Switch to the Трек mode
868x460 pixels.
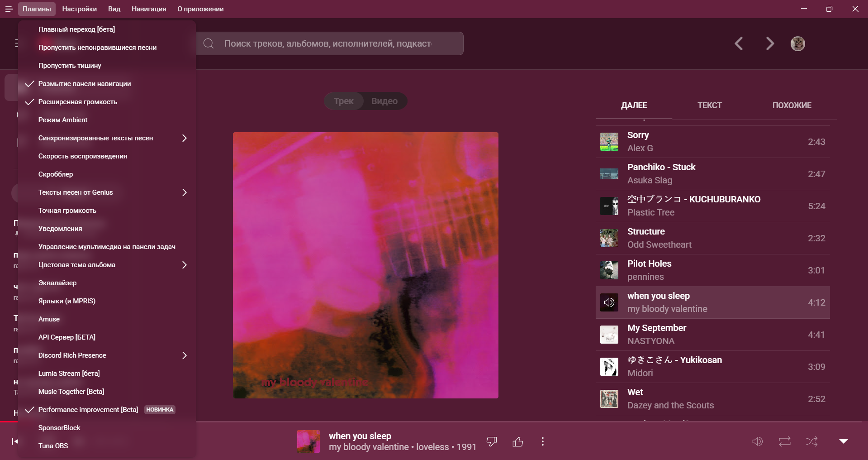coord(344,101)
